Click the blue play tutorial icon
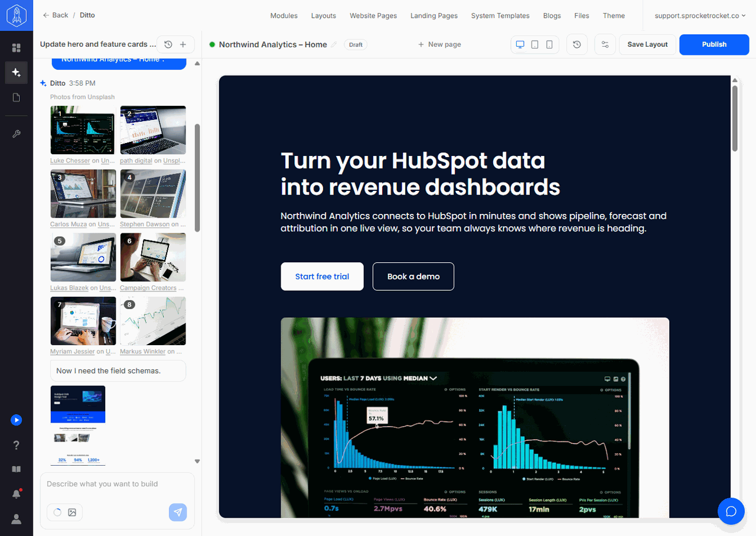This screenshot has width=756, height=536. click(17, 420)
